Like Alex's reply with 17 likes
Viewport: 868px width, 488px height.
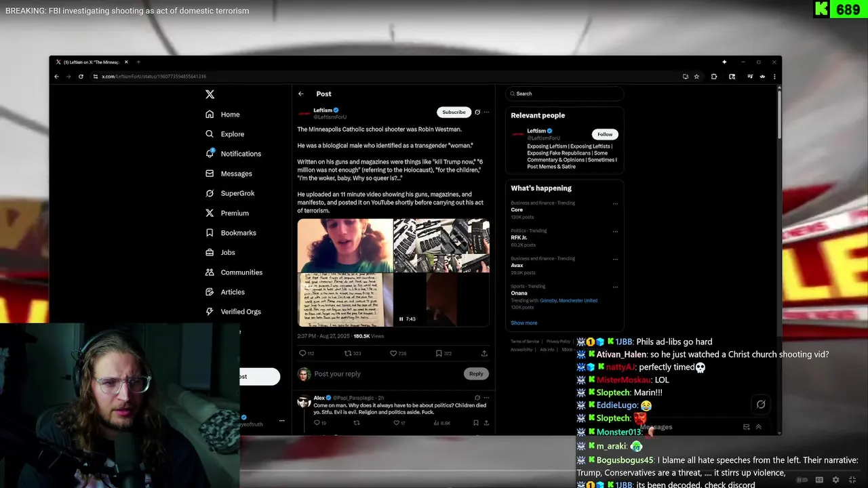click(397, 423)
